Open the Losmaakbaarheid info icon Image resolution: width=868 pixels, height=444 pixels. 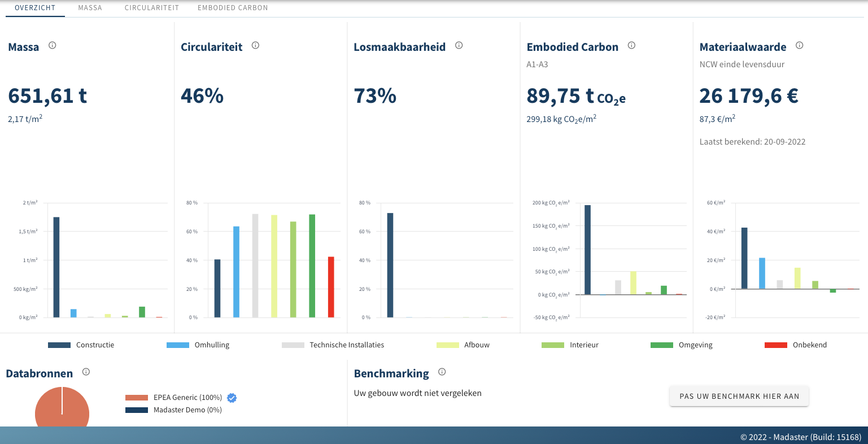point(459,46)
